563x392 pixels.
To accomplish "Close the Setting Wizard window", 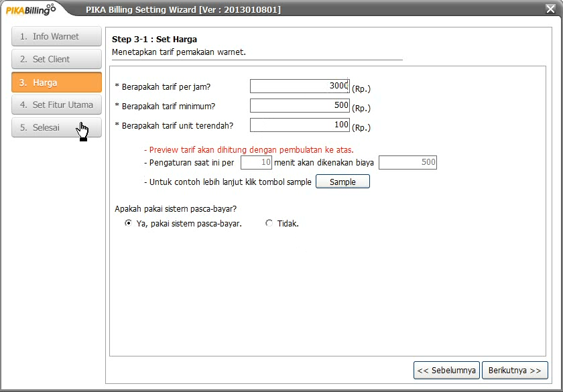I will click(x=552, y=9).
